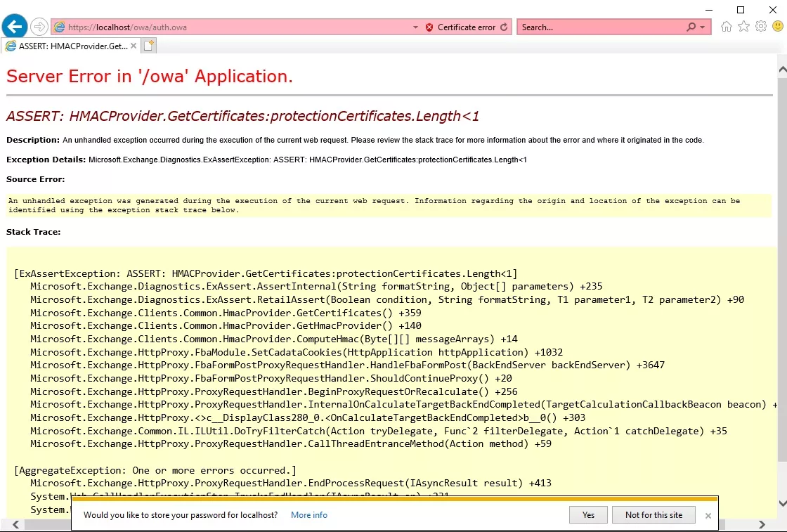Click the vertical scrollbar up arrow
Screen dimensions: 787x532
click(x=782, y=70)
